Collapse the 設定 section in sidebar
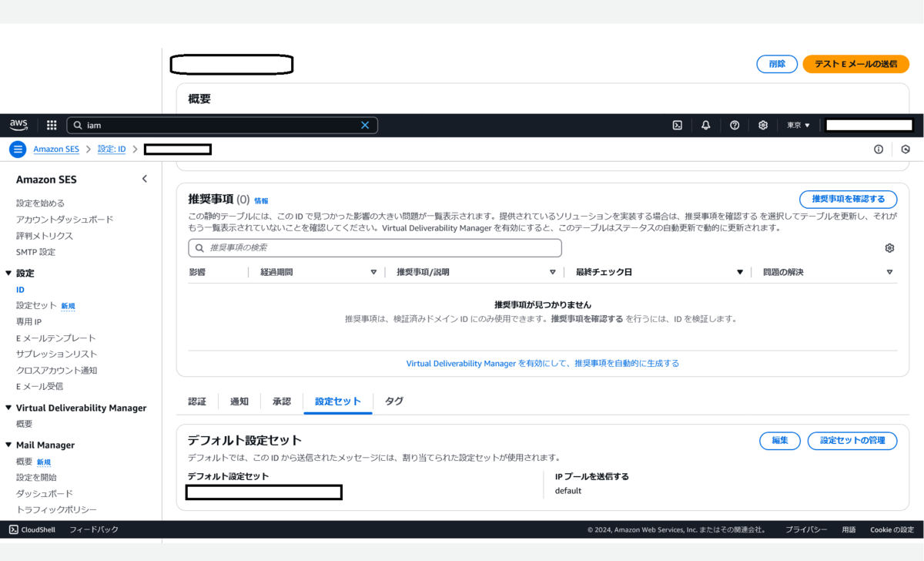The height and width of the screenshot is (561, 924). (8, 274)
